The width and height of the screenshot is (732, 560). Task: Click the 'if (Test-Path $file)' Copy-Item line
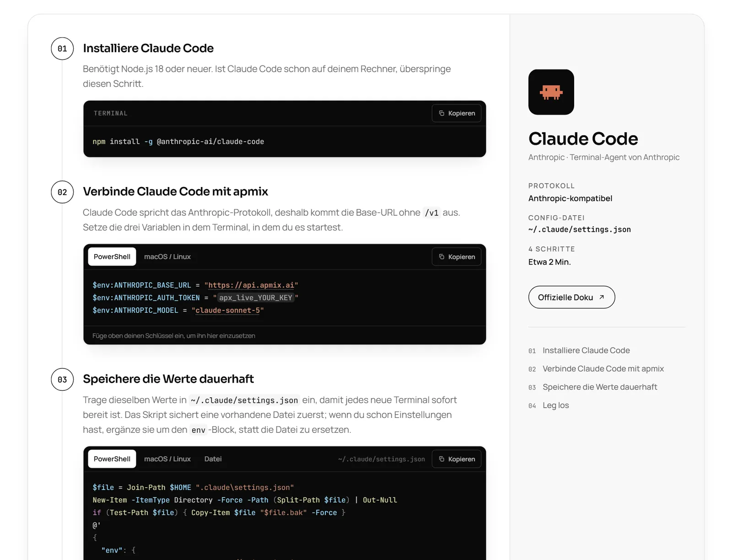point(219,512)
